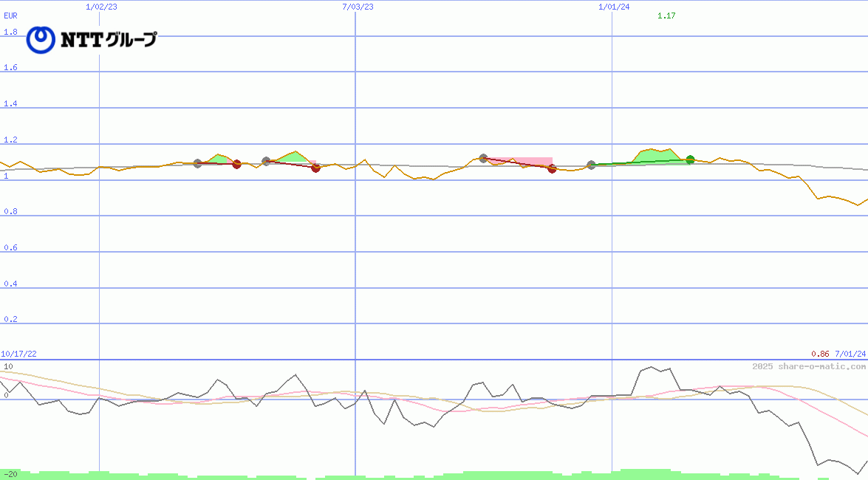Select the first gray trade marker on the price line
868x480 pixels.
click(x=197, y=163)
